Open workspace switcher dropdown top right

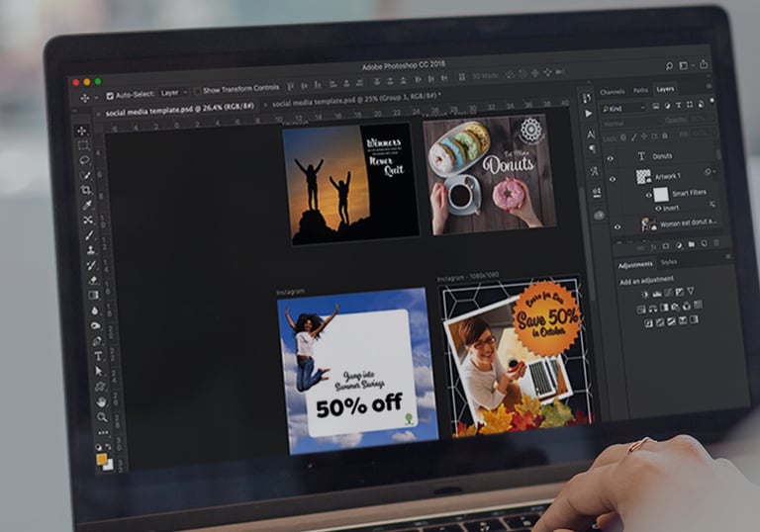[687, 65]
